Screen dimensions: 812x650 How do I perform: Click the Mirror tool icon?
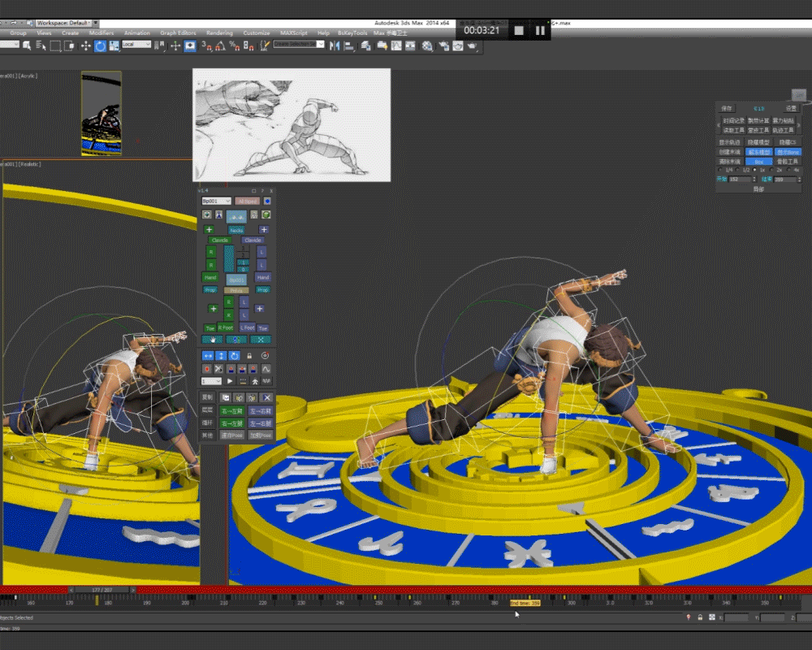(335, 45)
